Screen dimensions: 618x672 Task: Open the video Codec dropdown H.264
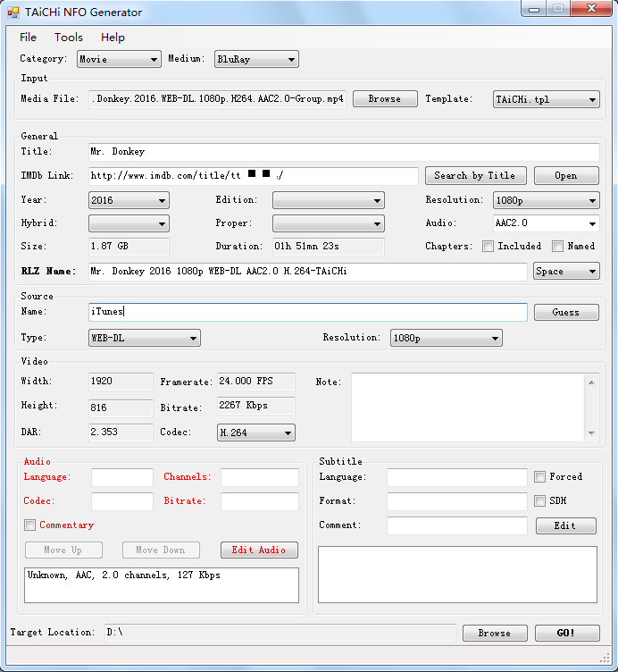256,433
